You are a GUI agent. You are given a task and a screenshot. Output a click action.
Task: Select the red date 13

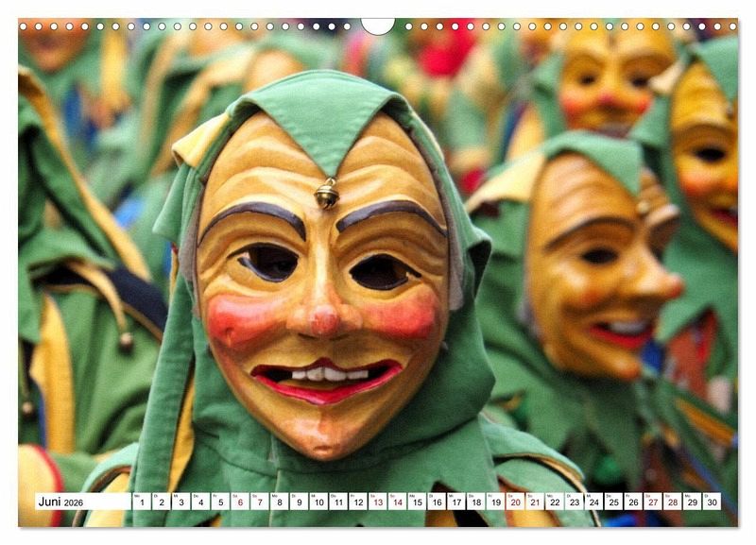[378, 502]
